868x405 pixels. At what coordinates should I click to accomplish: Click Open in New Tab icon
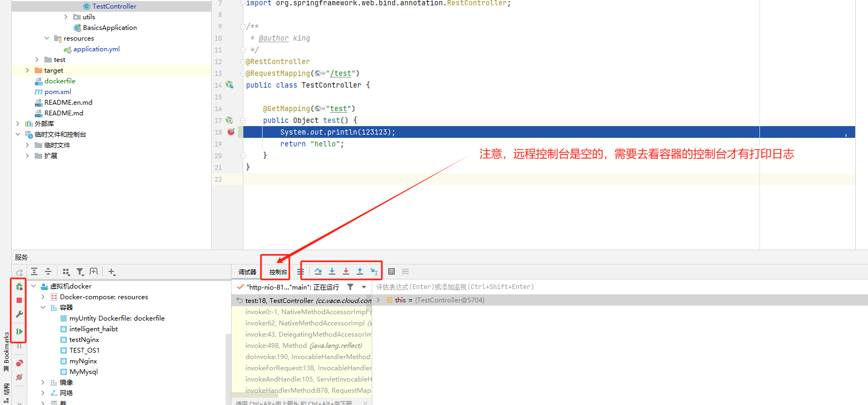(x=94, y=271)
